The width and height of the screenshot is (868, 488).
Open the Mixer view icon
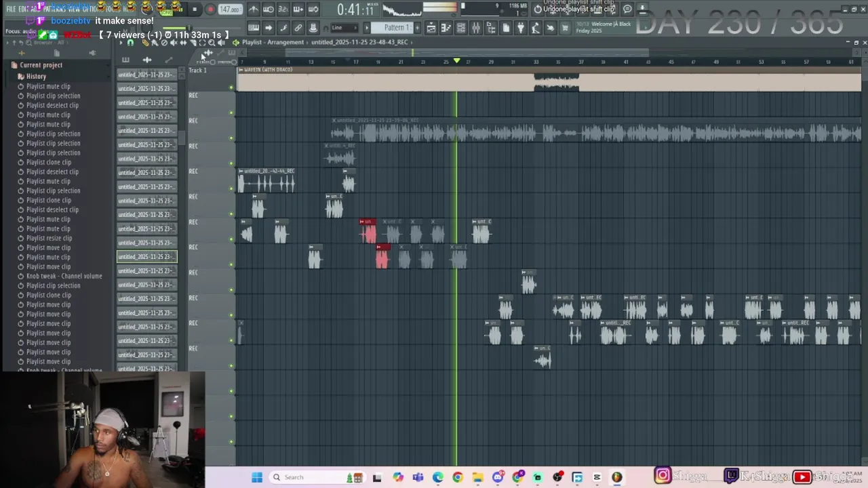pos(476,28)
